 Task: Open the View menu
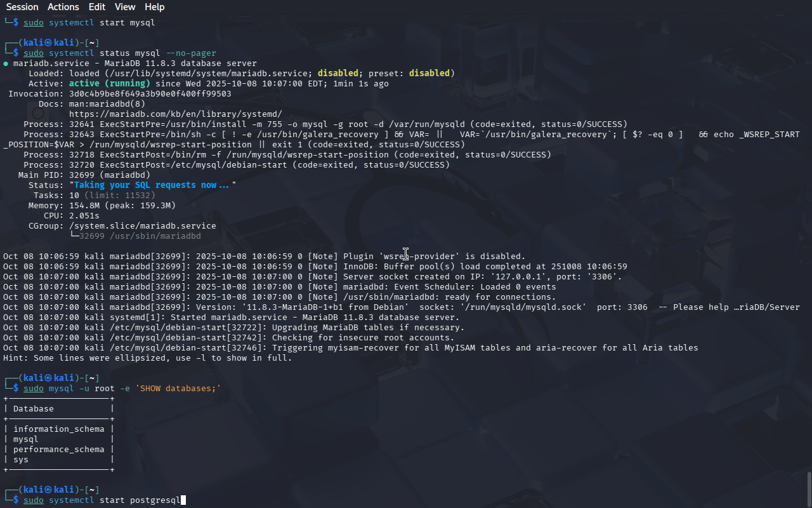tap(125, 7)
